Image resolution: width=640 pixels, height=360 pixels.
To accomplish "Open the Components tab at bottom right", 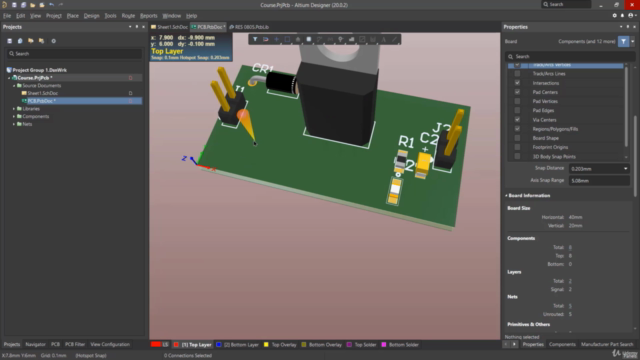I will click(562, 344).
